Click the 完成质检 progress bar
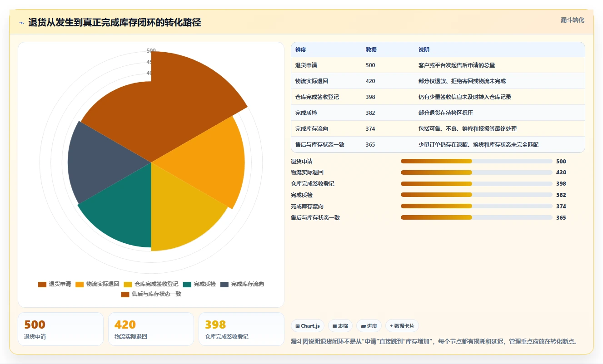Viewport: 603px width, 364px height. coord(477,195)
